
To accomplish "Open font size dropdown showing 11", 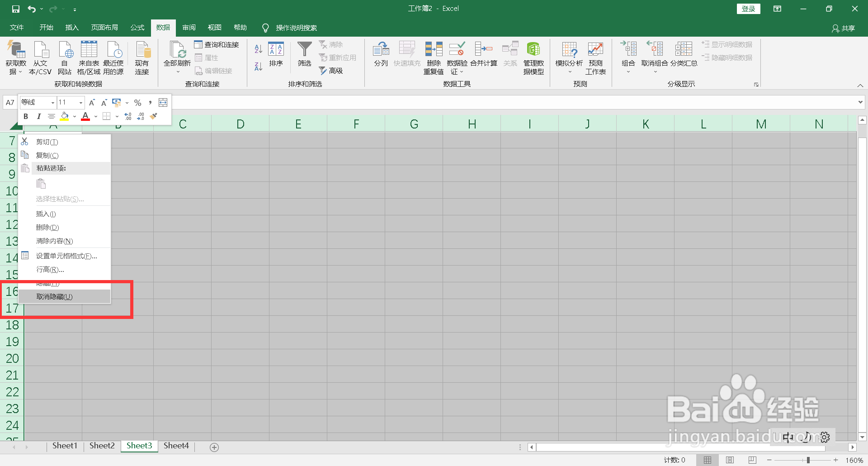I will (x=81, y=103).
